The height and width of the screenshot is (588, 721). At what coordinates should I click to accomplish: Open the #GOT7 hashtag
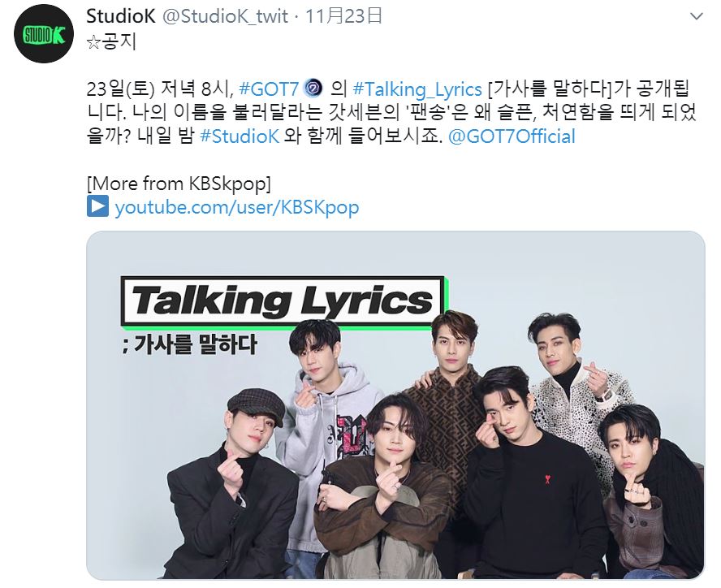pyautogui.click(x=269, y=89)
